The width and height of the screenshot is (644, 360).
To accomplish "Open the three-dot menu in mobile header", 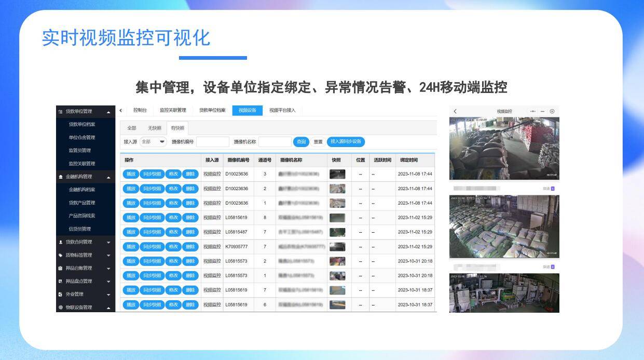I will pos(533,111).
